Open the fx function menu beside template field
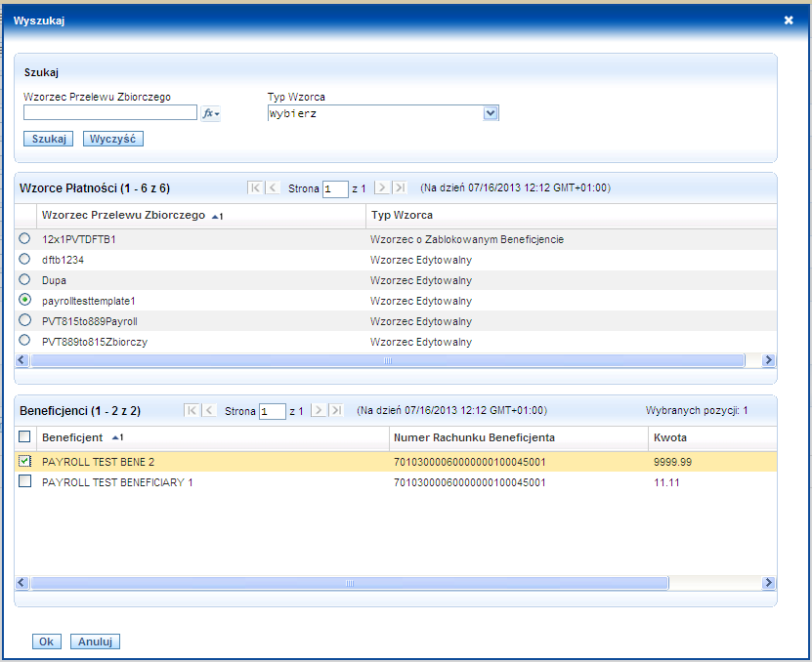This screenshot has height=662, width=812. pos(211,113)
